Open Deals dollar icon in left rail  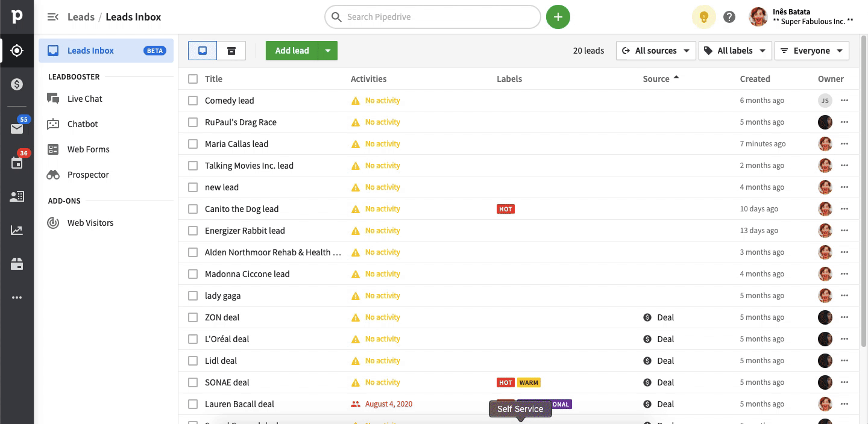[x=17, y=84]
